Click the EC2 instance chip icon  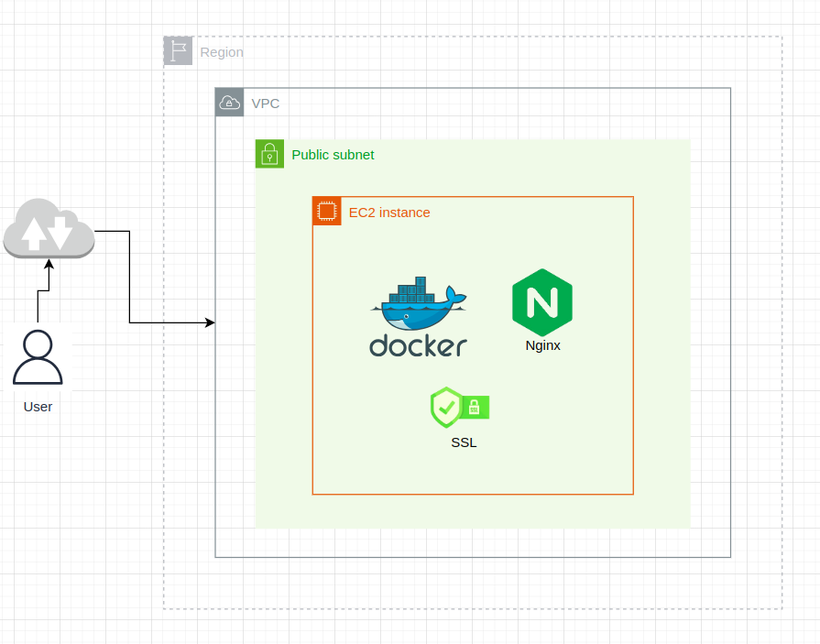click(x=326, y=212)
